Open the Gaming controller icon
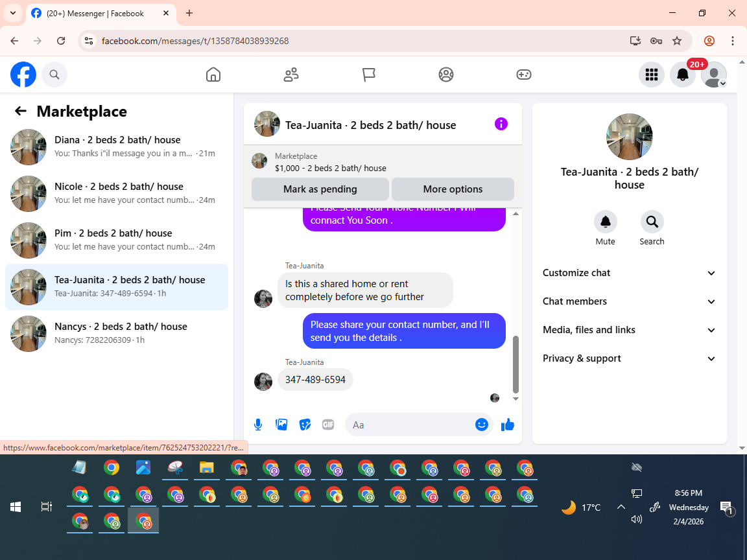747x560 pixels. 523,75
